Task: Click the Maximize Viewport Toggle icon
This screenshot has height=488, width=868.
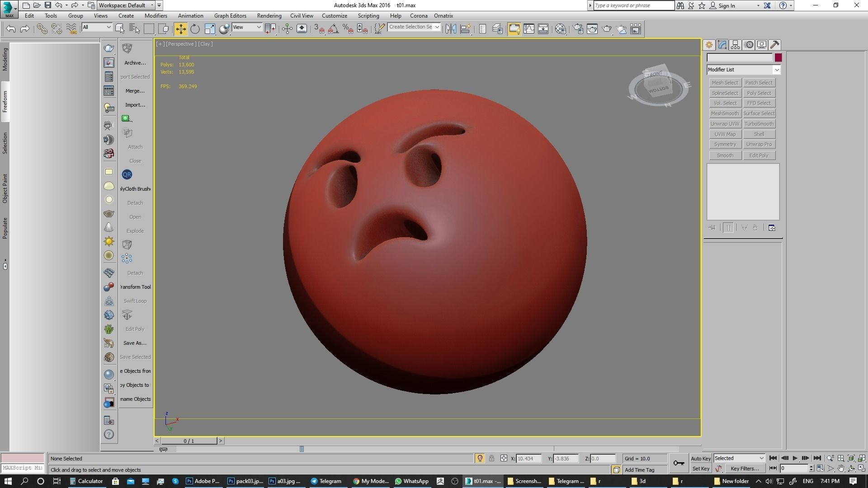Action: (862, 469)
